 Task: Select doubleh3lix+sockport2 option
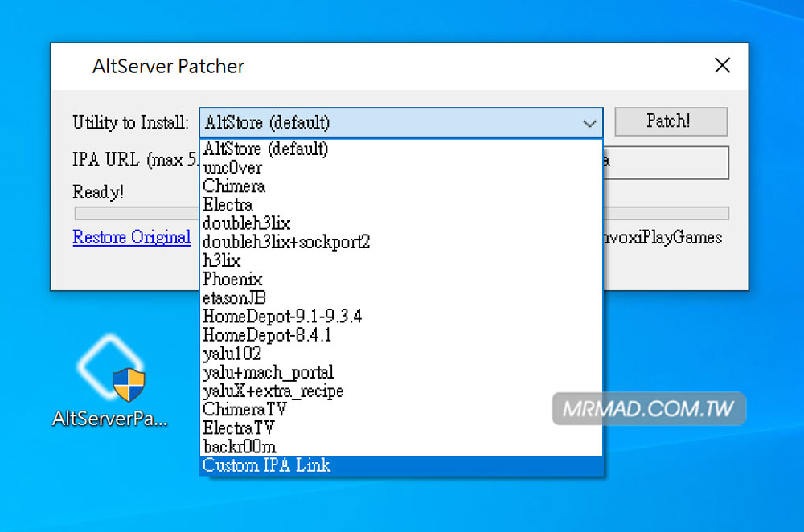pos(401,241)
